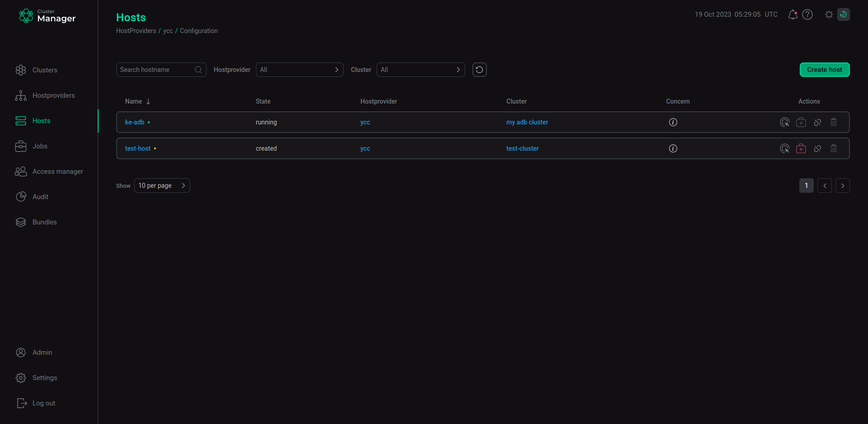This screenshot has width=868, height=424.
Task: Open the notifications bell
Action: click(793, 14)
